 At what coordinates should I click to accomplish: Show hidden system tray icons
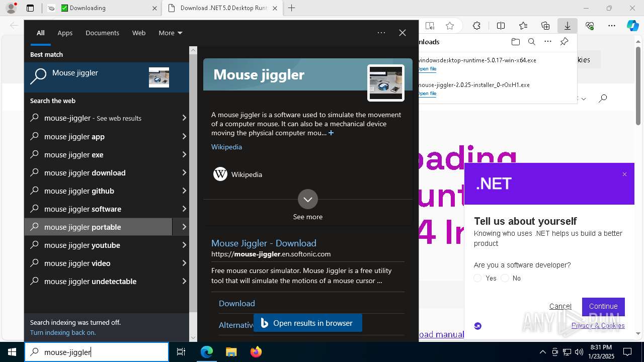pos(542,352)
